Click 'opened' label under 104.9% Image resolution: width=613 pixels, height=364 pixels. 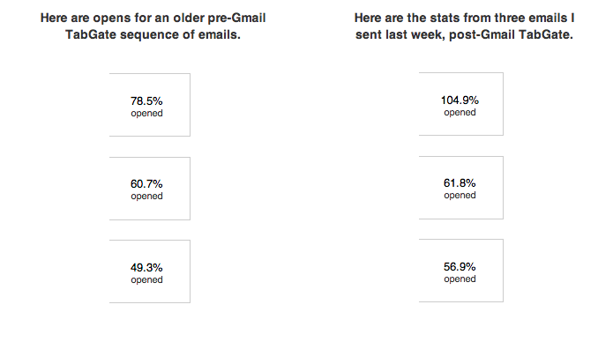coord(460,113)
